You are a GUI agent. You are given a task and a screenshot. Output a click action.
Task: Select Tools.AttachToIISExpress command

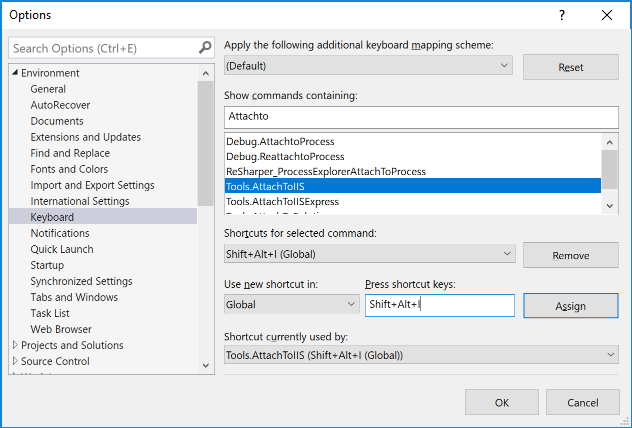(x=282, y=201)
